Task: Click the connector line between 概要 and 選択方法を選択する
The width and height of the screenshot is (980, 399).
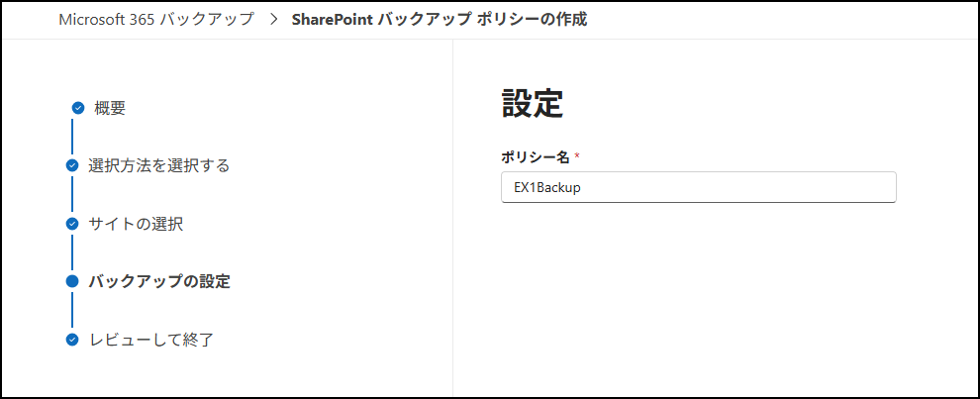Action: pos(72,137)
